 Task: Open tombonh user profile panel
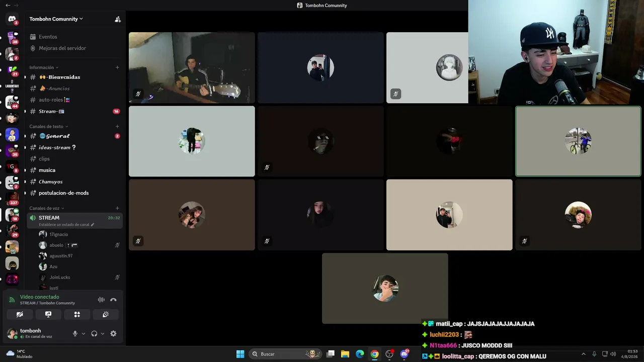(x=36, y=333)
